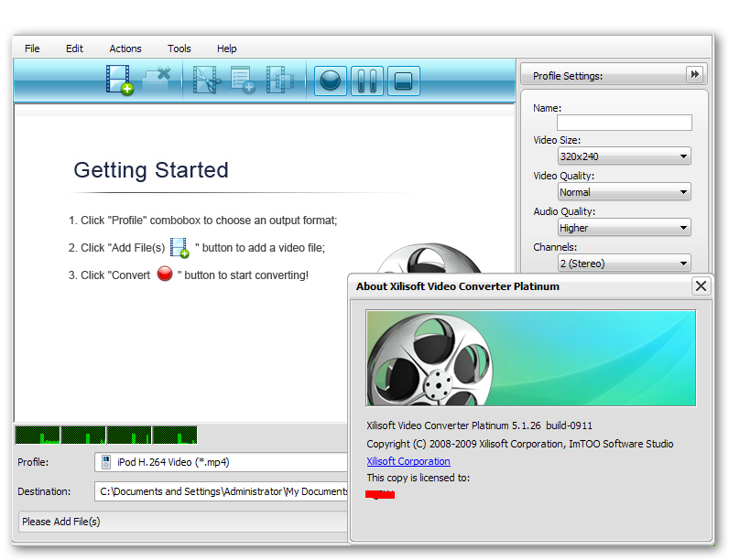Screen dimensions: 729x560
Task: Pause conversion with the Pause button
Action: 367,81
